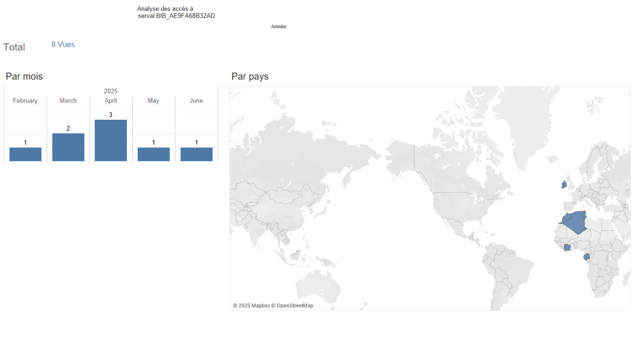Click the 2025 year header
The height and width of the screenshot is (362, 644).
111,91
